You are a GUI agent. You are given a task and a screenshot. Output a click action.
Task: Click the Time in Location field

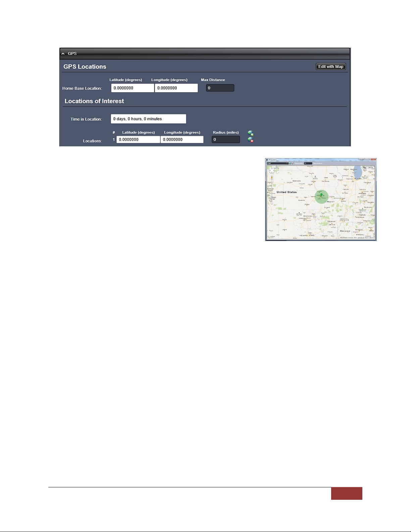coord(148,119)
